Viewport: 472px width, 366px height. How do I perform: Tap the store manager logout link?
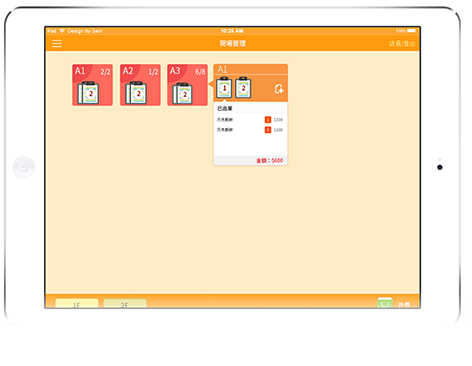point(402,44)
